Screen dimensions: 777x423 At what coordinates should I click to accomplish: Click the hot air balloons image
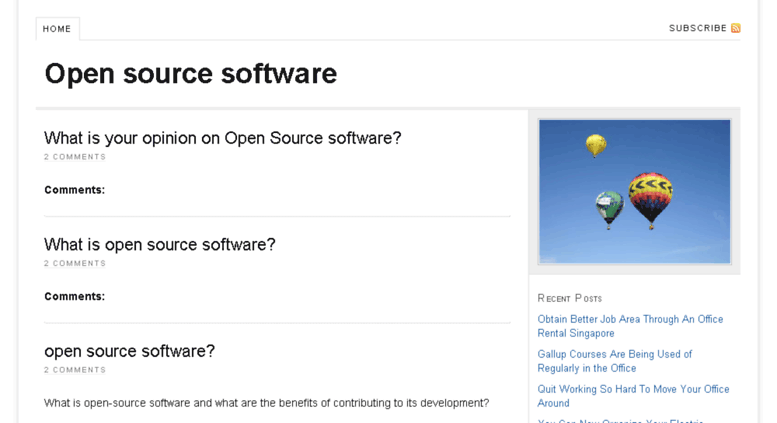[x=634, y=191]
